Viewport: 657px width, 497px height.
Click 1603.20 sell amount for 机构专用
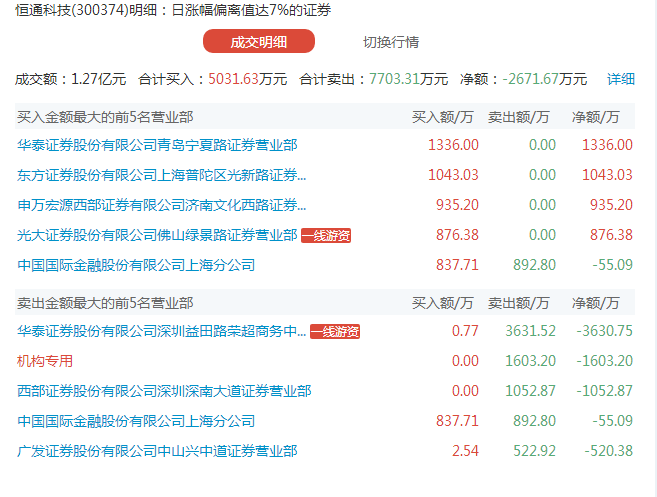pos(530,361)
